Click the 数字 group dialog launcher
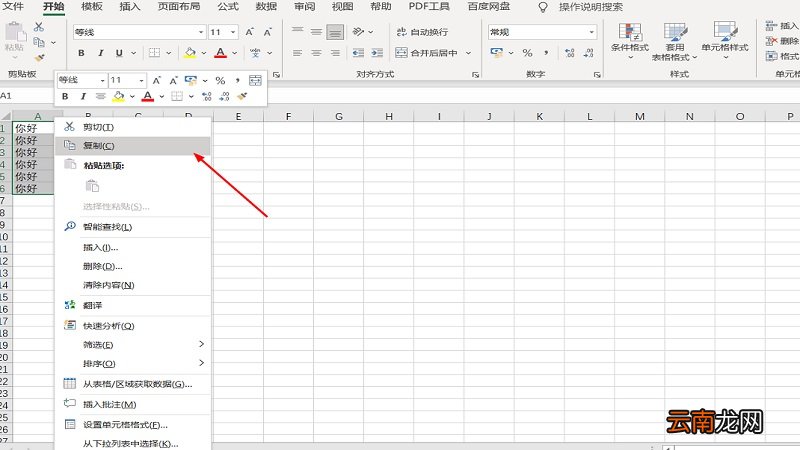 pos(597,75)
